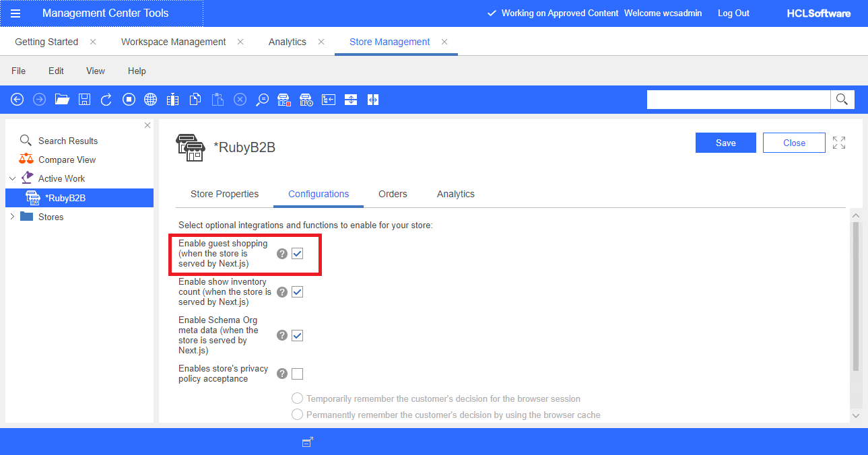Click the compare columns toolbar icon
The width and height of the screenshot is (868, 455).
[x=173, y=100]
